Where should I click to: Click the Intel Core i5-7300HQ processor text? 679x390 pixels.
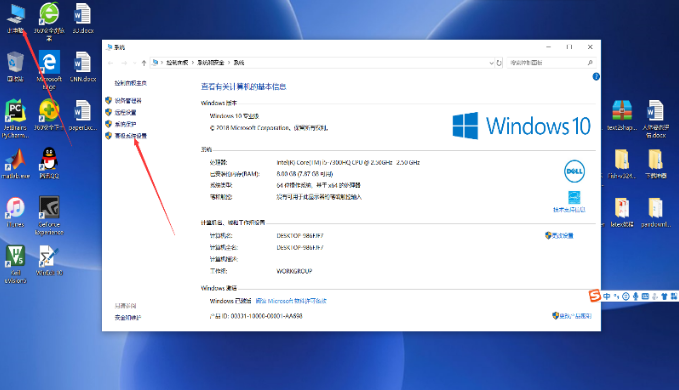pyautogui.click(x=348, y=163)
